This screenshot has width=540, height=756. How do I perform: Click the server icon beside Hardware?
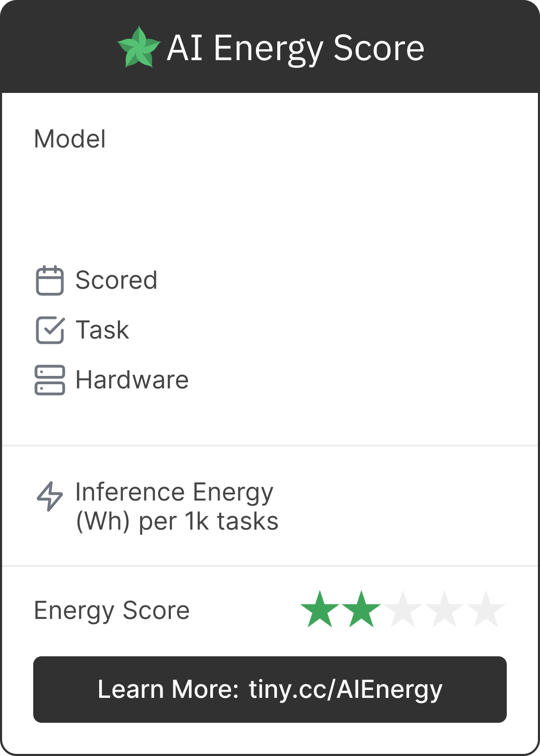50,380
